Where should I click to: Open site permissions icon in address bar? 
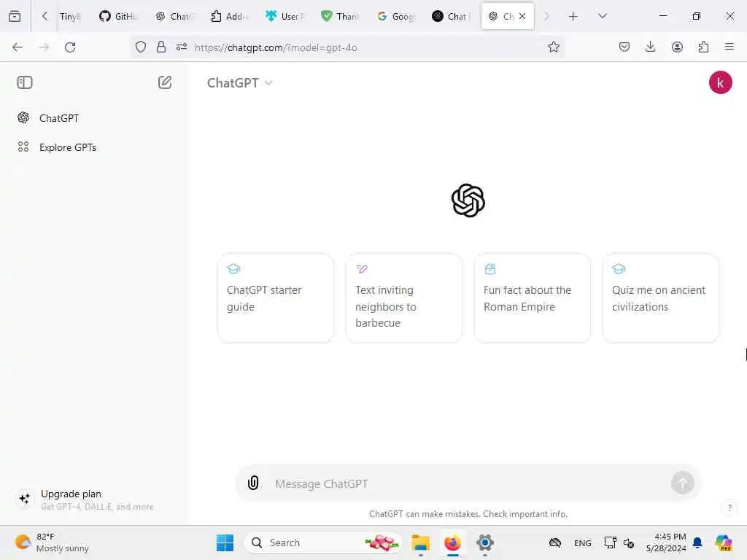[182, 47]
